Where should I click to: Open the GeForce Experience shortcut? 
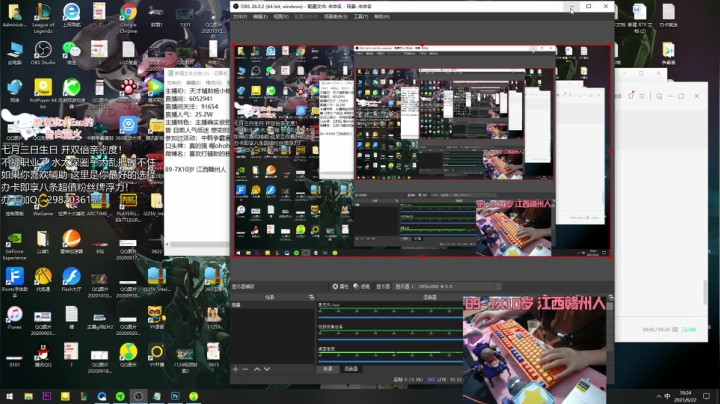(14, 246)
